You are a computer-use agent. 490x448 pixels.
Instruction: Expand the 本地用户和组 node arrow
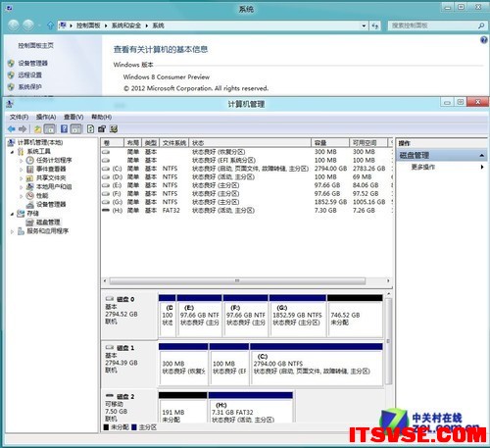(21, 187)
